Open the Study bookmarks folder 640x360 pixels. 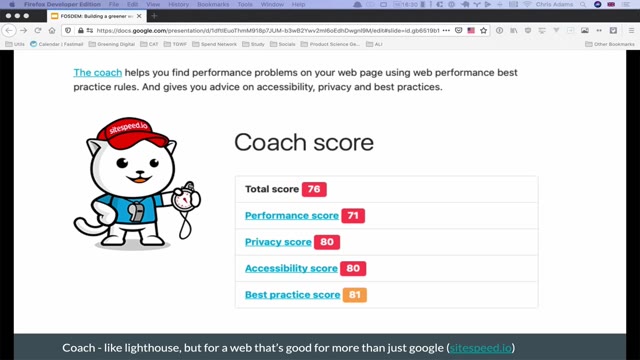tap(253, 44)
